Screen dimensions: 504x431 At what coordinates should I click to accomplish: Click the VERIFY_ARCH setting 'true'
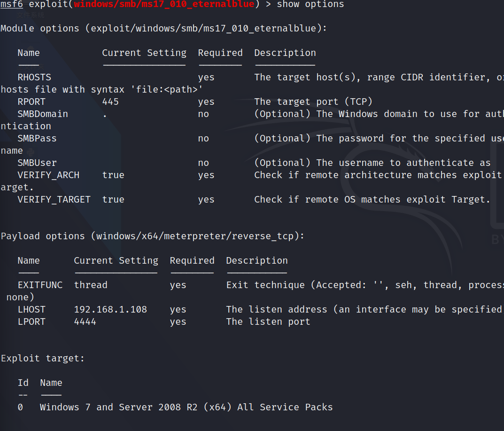[113, 175]
